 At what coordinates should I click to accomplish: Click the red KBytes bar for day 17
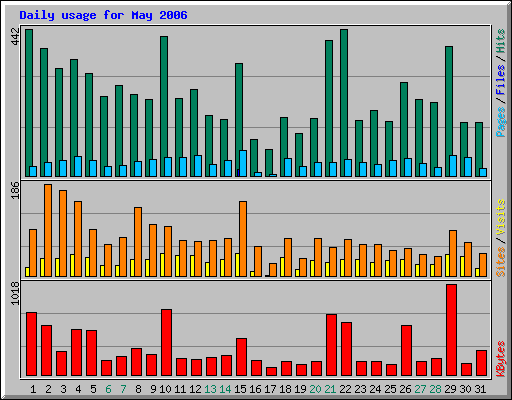point(271,372)
